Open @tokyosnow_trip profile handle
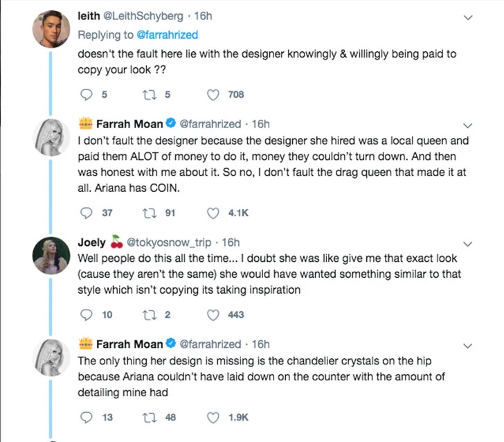This screenshot has height=442, width=504. (x=172, y=242)
